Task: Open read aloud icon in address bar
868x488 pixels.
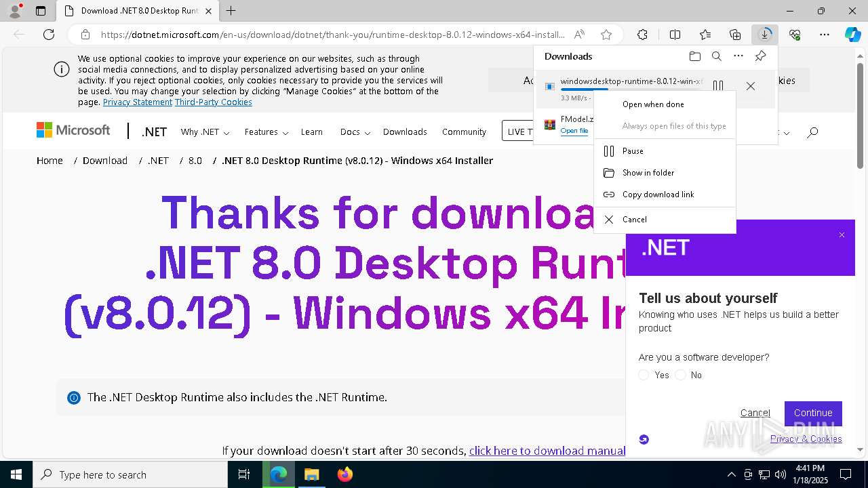Action: click(x=579, y=35)
